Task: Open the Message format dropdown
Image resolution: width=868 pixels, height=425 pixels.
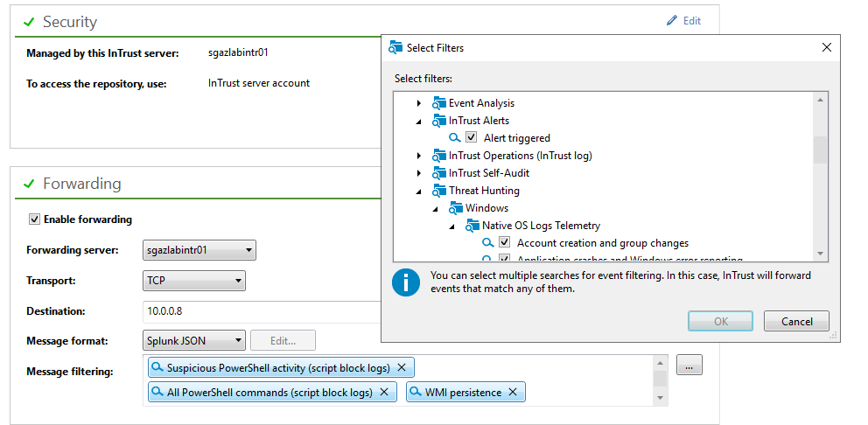Action: click(193, 340)
